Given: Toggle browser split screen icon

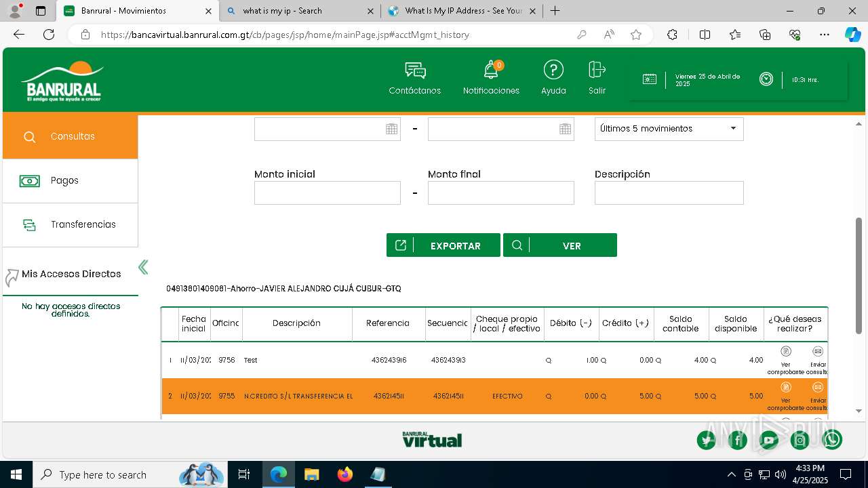Looking at the screenshot, I should click(x=705, y=35).
